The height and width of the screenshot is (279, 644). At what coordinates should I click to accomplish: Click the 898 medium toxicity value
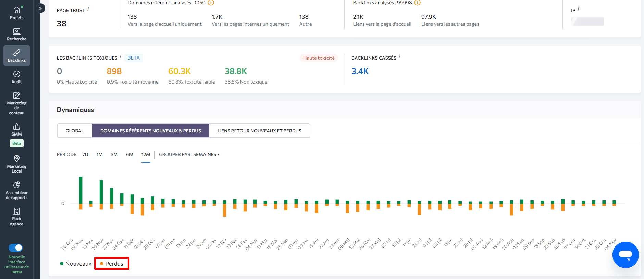pos(114,71)
